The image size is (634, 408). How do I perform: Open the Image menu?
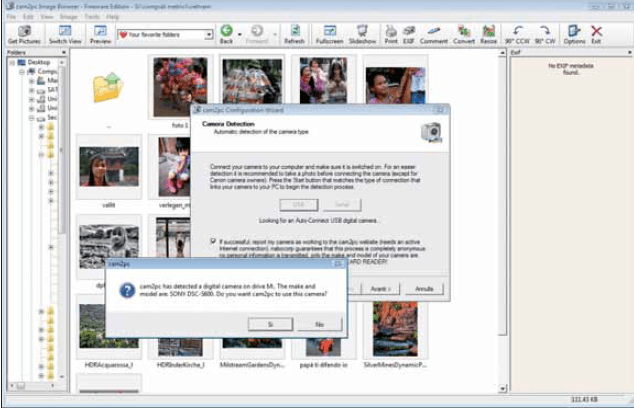click(69, 17)
